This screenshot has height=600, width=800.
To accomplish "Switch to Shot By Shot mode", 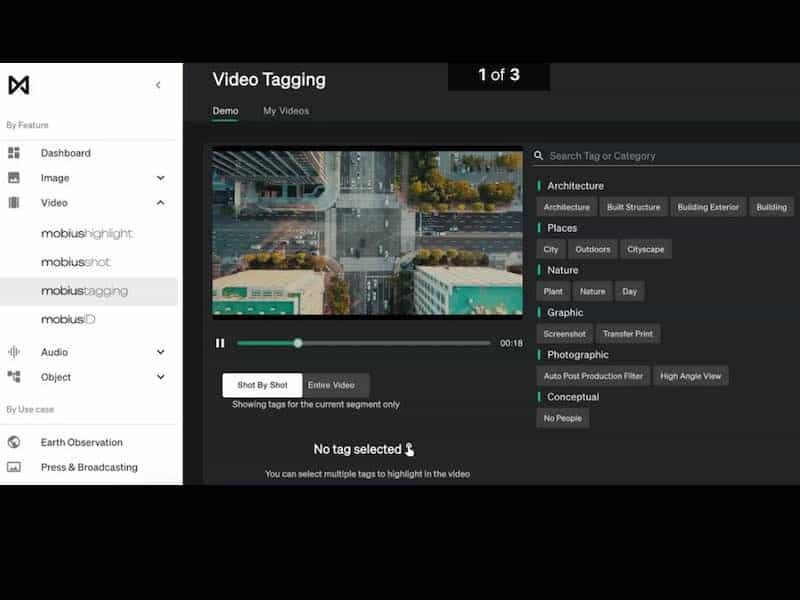I will [262, 385].
